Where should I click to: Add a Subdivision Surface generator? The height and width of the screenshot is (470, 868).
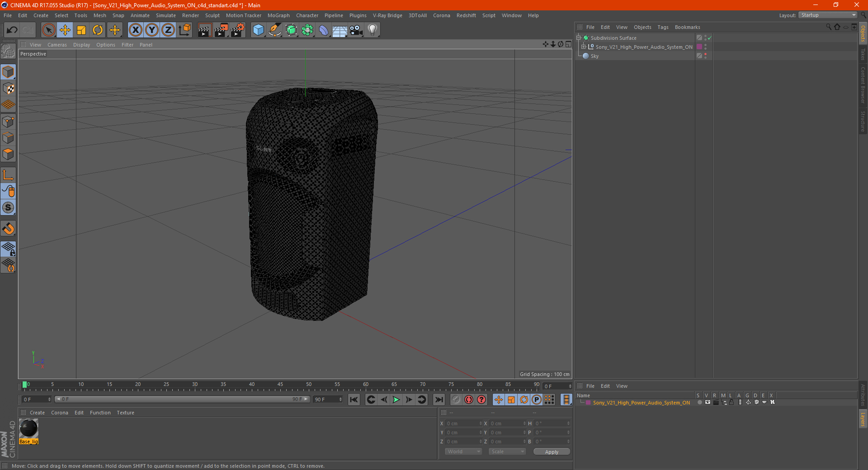point(292,30)
